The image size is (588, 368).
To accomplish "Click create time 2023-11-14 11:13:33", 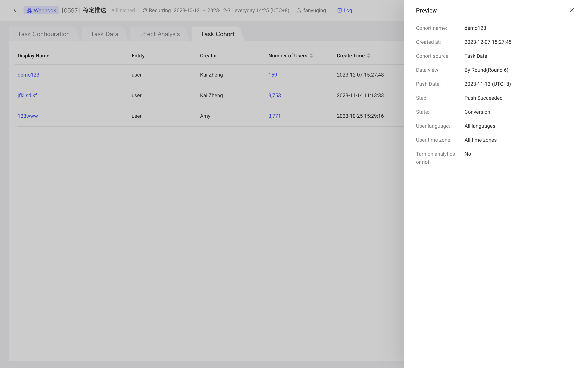I will (360, 95).
